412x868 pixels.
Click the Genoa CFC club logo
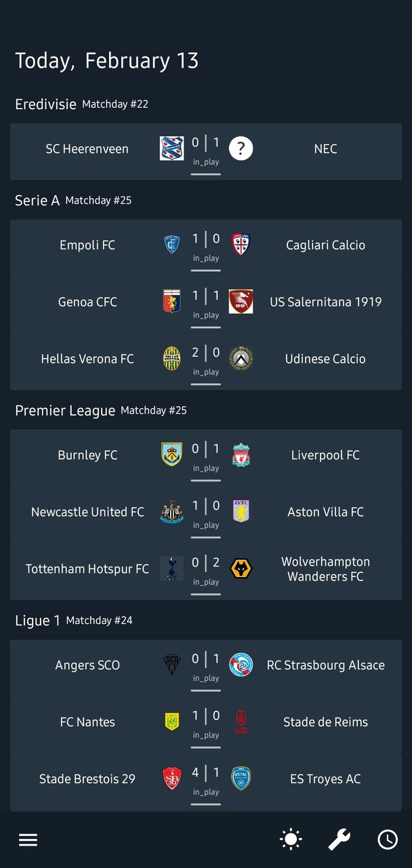click(171, 301)
